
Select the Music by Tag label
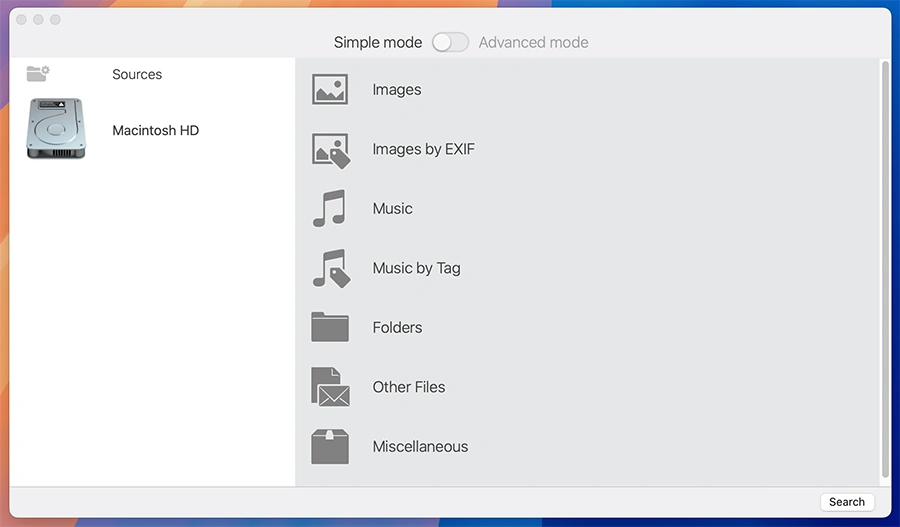(416, 268)
